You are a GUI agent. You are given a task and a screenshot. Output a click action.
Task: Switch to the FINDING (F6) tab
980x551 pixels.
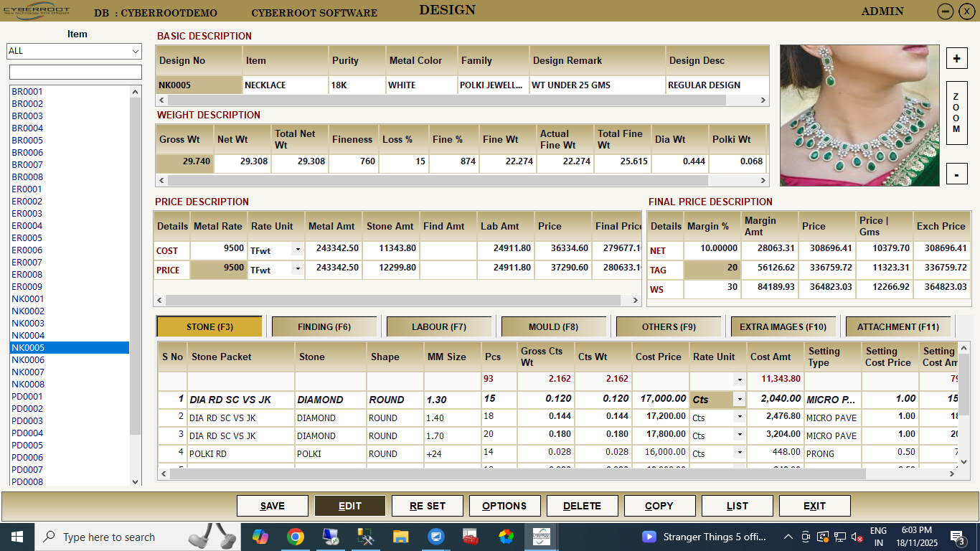324,326
